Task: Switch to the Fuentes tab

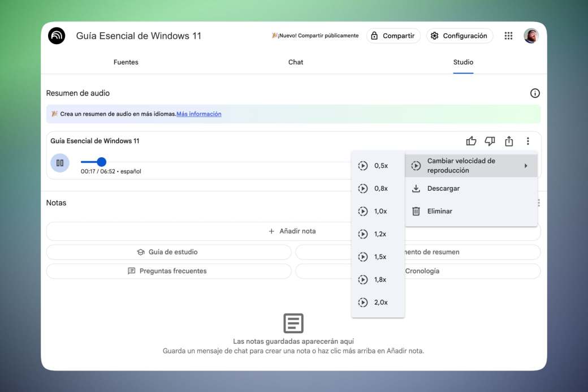Action: click(x=126, y=62)
